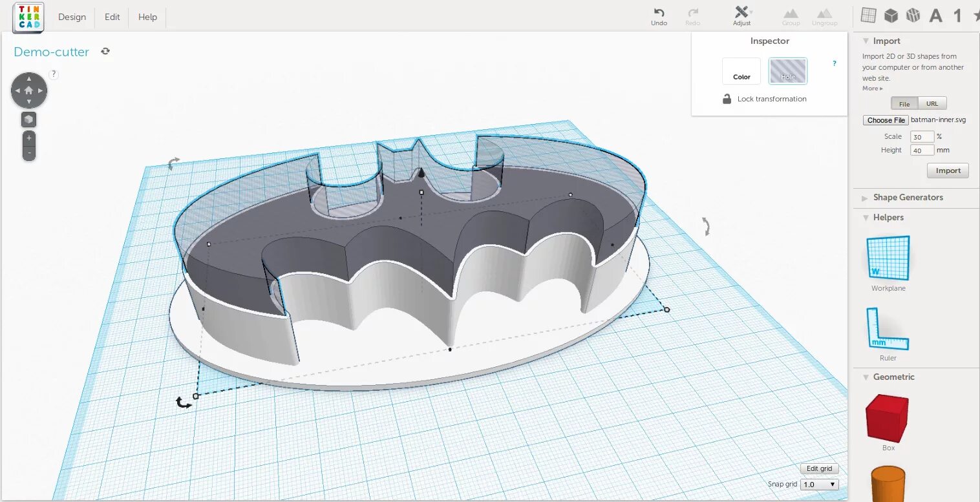The image size is (980, 502).
Task: Click the rotation handle at the bottom-left corner
Action: (x=184, y=403)
